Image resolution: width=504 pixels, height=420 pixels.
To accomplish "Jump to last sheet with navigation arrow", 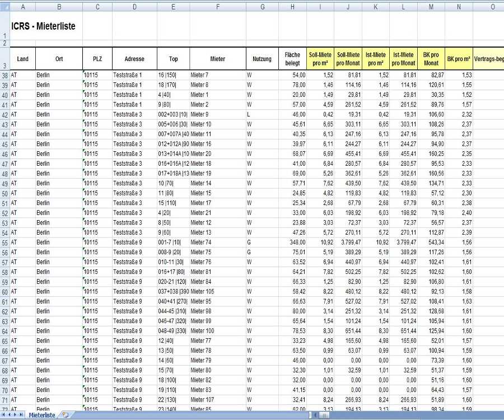I will click(x=21, y=415).
